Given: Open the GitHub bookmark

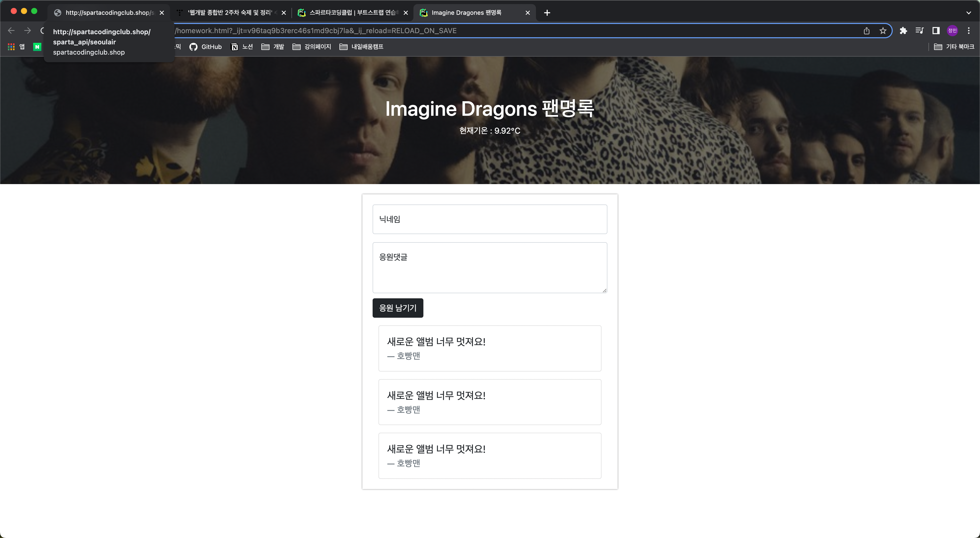Looking at the screenshot, I should click(x=205, y=47).
